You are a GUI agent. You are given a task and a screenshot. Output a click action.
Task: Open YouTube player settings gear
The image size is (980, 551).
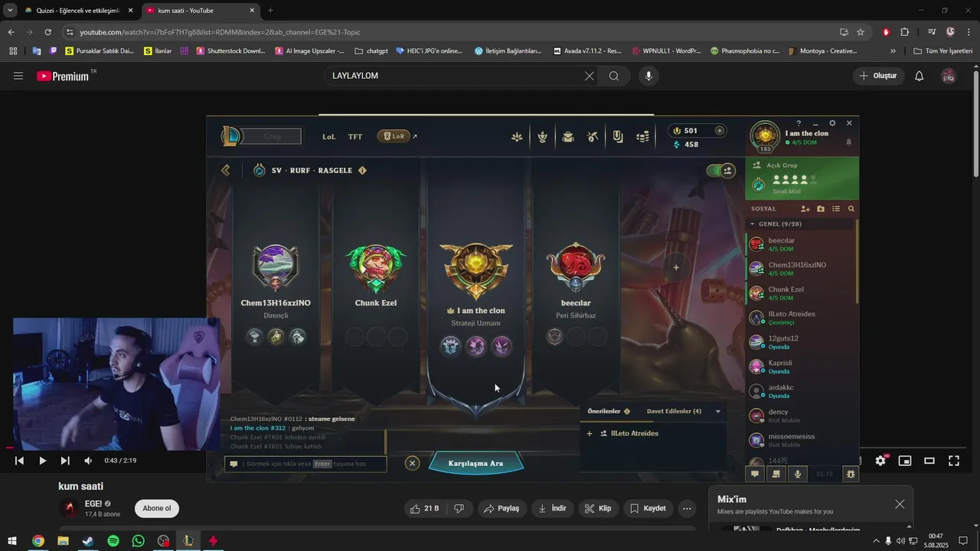tap(880, 461)
